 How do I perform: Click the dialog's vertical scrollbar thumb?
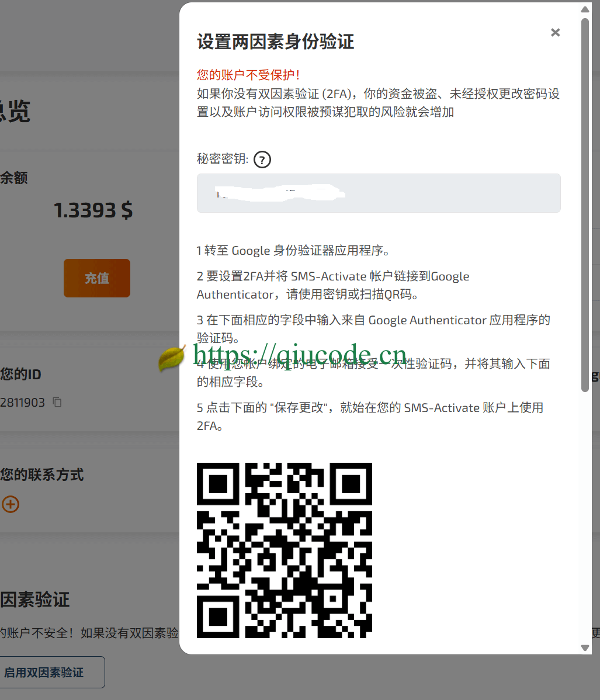tap(585, 205)
